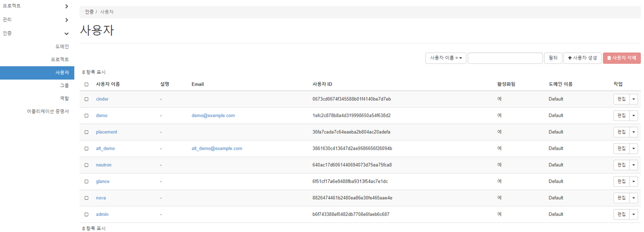Click 편집 for the admin row

pos(621,214)
